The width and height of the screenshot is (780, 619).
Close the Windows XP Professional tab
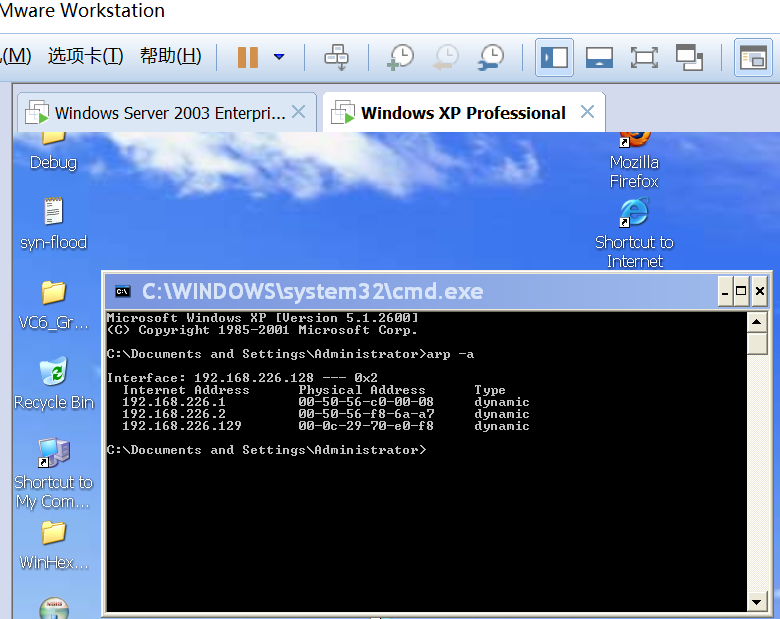[x=587, y=112]
